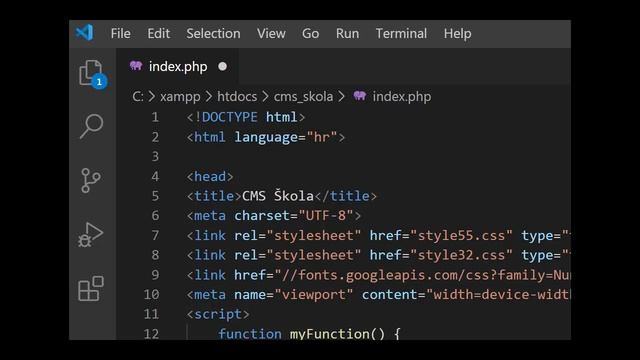The width and height of the screenshot is (640, 360).
Task: Open the Go menu
Action: tap(310, 33)
